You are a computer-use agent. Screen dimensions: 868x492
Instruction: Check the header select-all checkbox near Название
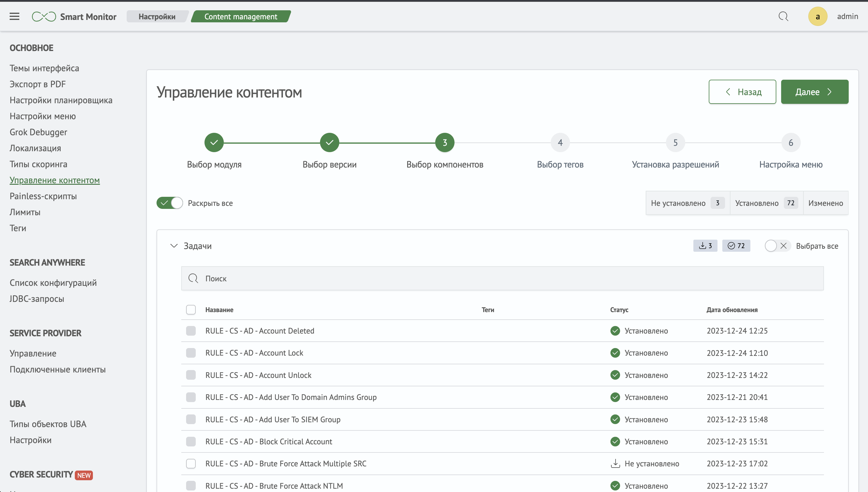pos(191,309)
